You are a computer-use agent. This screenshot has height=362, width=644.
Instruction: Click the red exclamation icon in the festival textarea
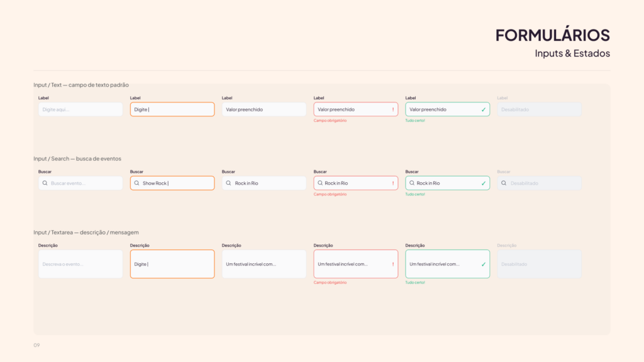(x=393, y=264)
